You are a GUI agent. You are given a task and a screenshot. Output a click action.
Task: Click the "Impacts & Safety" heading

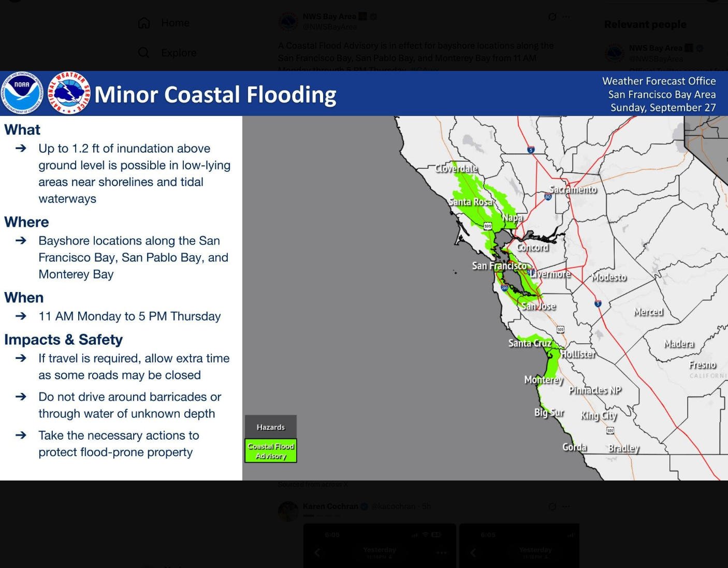[63, 340]
